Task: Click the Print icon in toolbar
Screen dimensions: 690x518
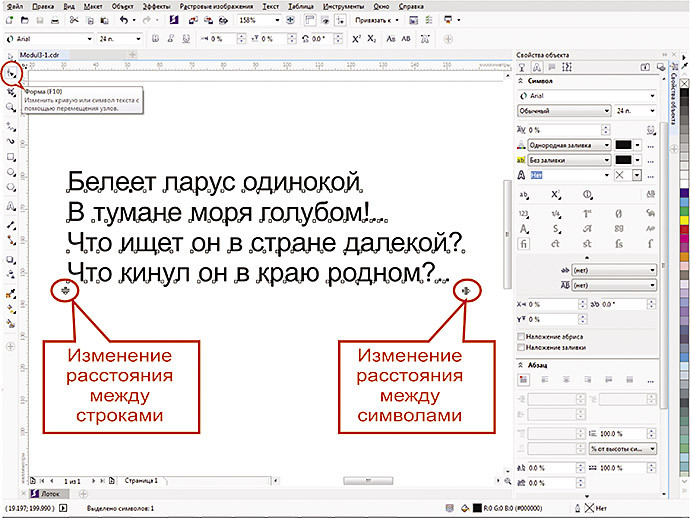Action: (x=54, y=19)
